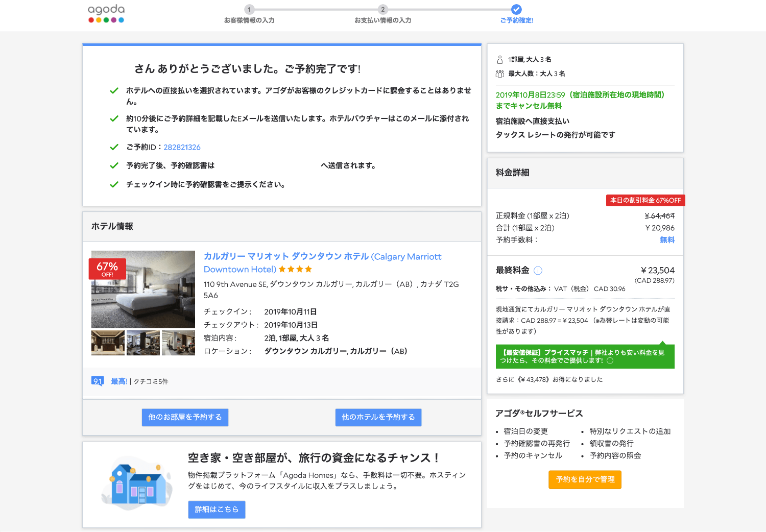
Task: Open booking ID 282821326 link
Action: point(182,147)
